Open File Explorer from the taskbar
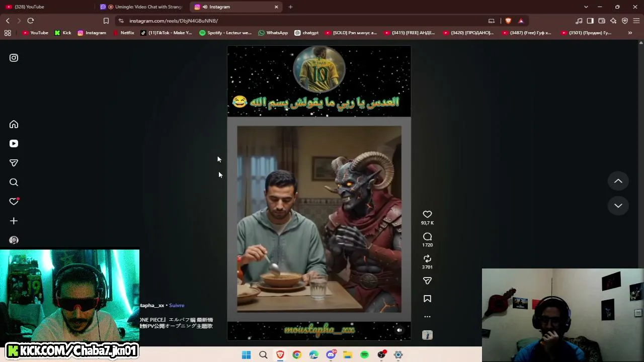 [348, 355]
